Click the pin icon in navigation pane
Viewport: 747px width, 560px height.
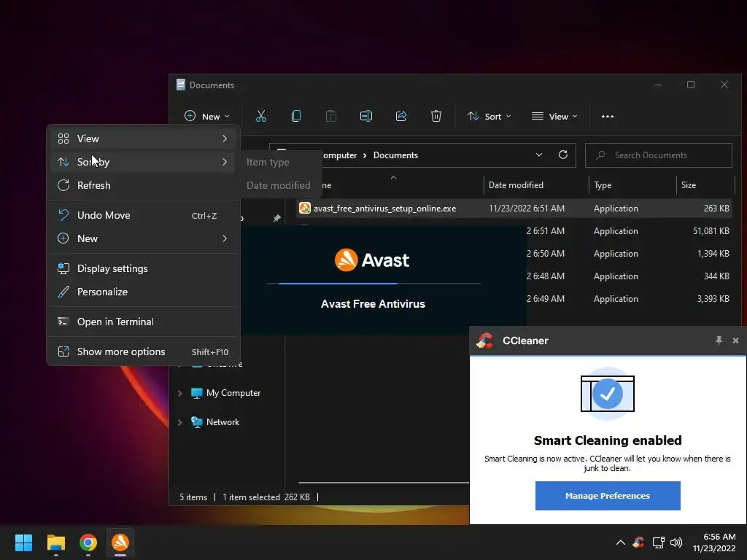click(x=276, y=218)
